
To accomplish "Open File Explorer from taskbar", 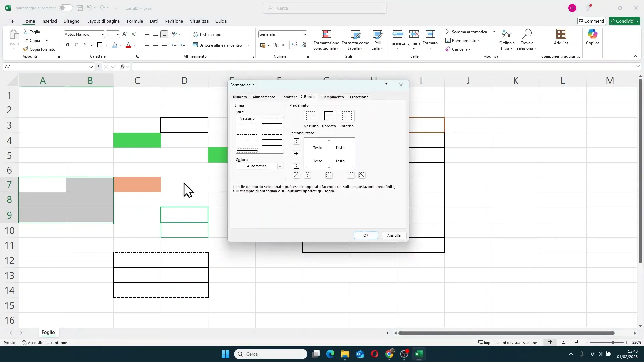I will (345, 354).
